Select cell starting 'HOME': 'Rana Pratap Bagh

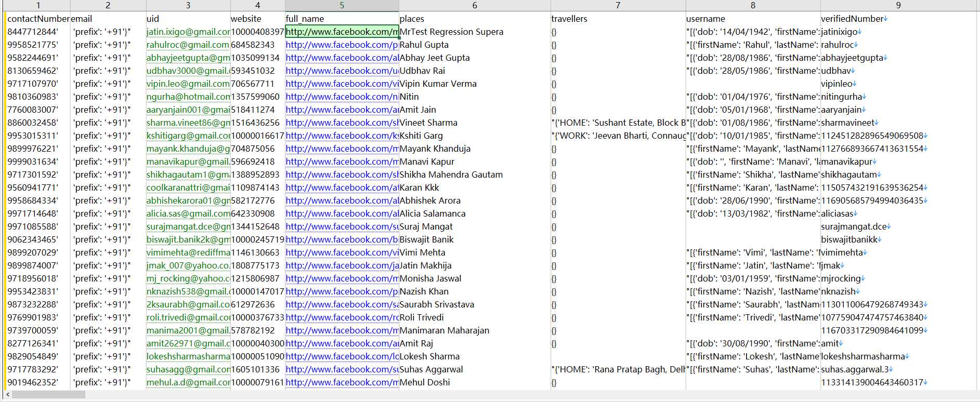click(618, 369)
